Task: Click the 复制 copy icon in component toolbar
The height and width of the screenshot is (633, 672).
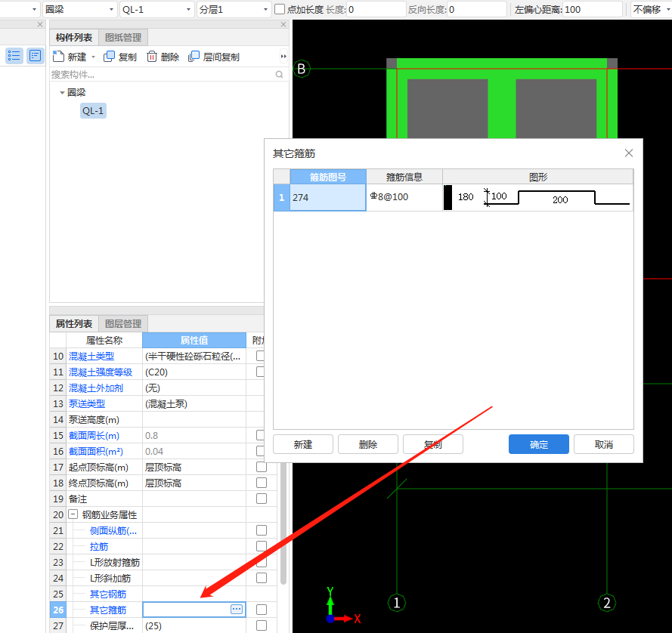Action: pyautogui.click(x=110, y=57)
